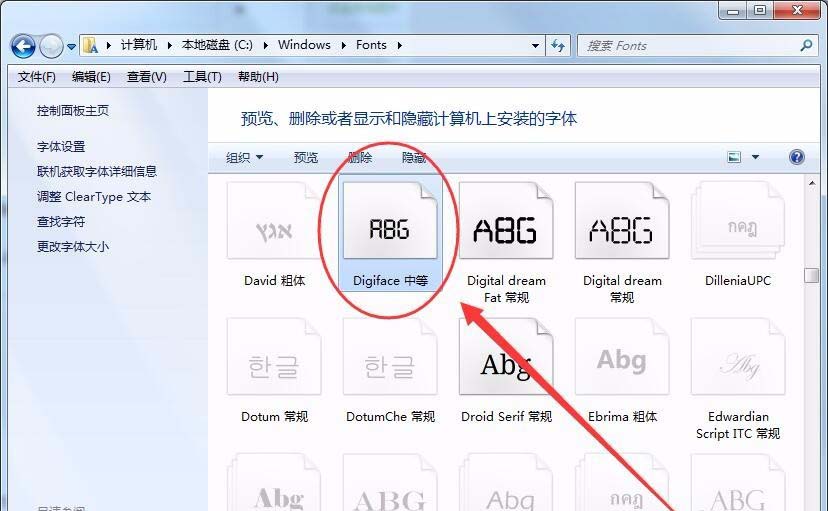Select Digiface 中等 font icon

point(390,221)
